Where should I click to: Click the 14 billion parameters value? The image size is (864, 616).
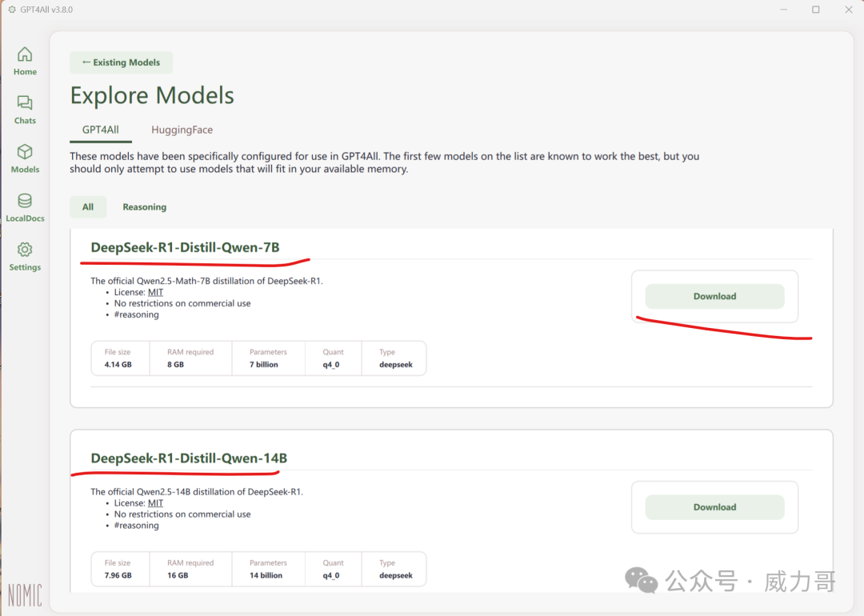click(266, 576)
